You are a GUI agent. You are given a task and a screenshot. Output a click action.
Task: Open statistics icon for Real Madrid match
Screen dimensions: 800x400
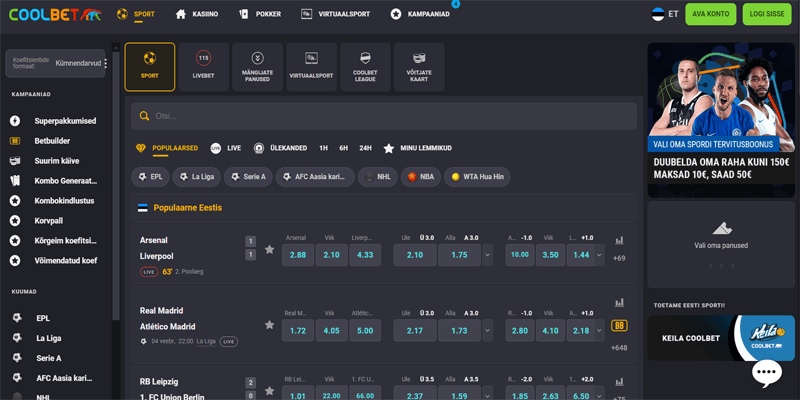619,303
